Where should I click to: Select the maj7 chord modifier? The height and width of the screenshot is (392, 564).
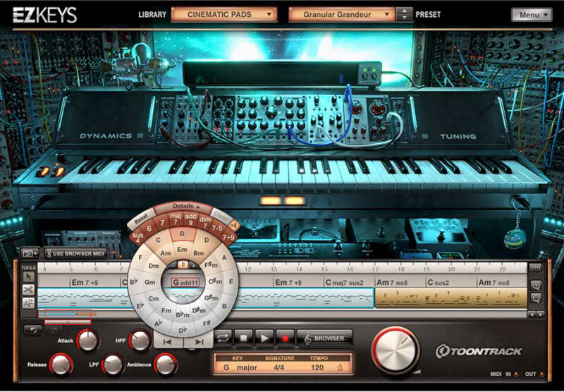click(175, 219)
